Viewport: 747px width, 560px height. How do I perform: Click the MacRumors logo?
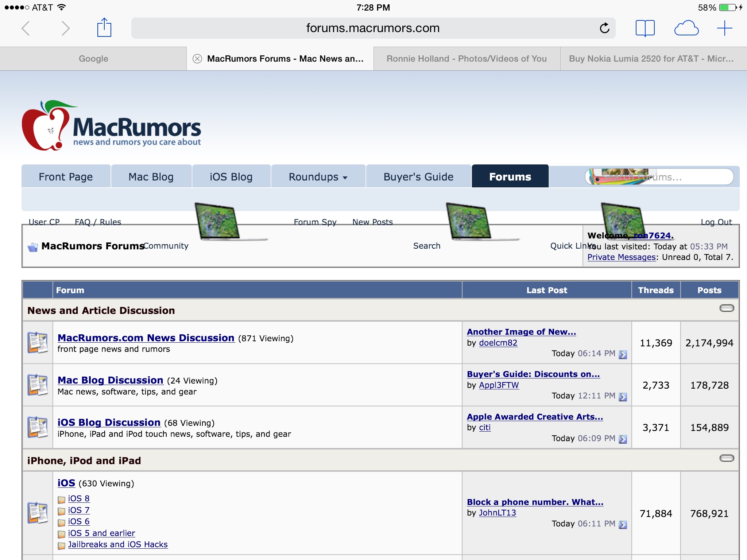coord(111,126)
